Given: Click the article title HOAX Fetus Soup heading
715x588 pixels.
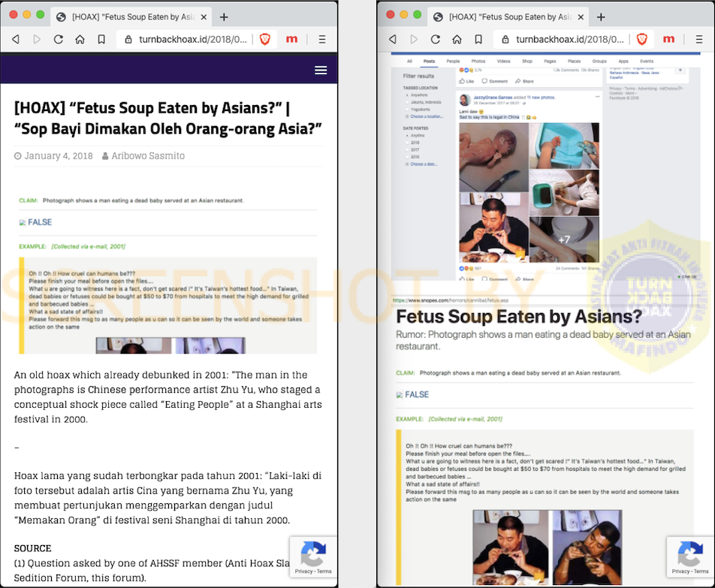Looking at the screenshot, I should click(x=167, y=119).
